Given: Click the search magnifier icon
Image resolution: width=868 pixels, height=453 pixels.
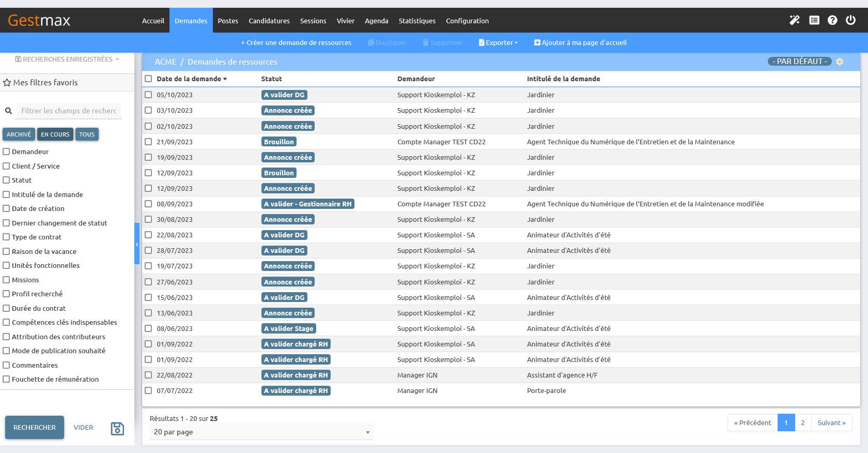Looking at the screenshot, I should click(x=8, y=111).
